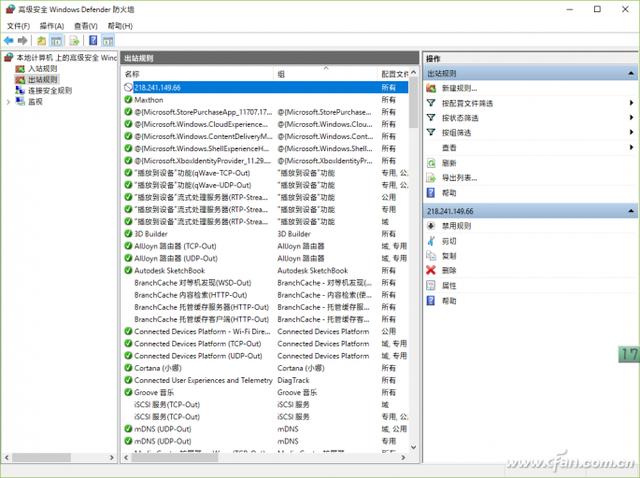Click the blue Help toolbar icon

[x=92, y=41]
